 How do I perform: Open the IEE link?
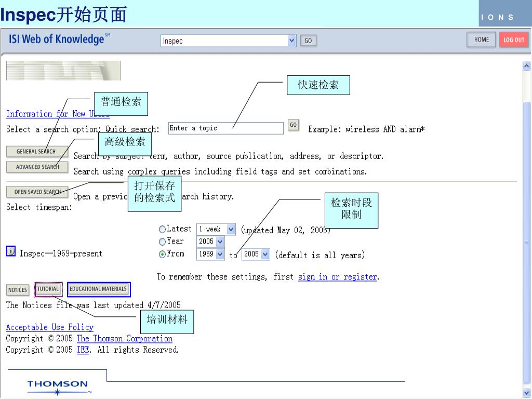(83, 350)
